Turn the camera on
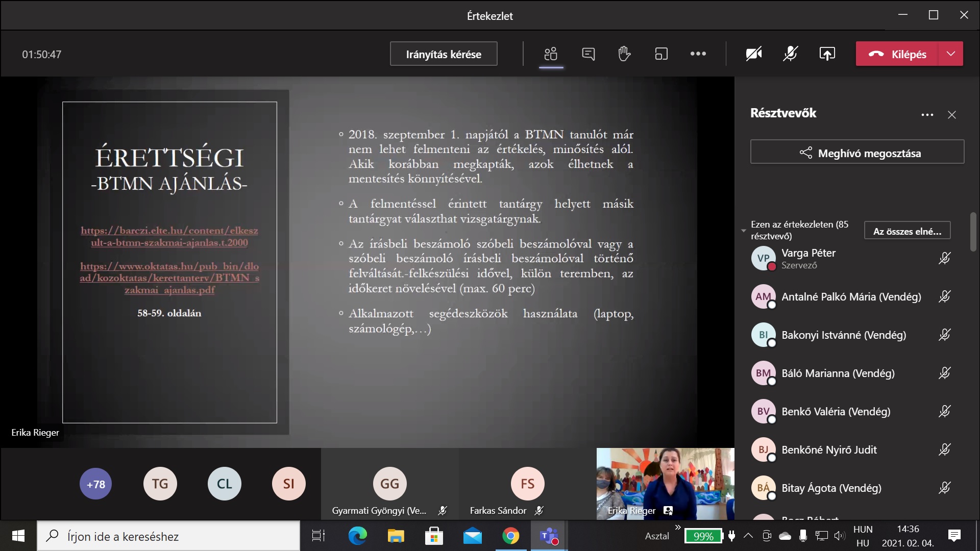The width and height of the screenshot is (980, 551). [x=753, y=54]
